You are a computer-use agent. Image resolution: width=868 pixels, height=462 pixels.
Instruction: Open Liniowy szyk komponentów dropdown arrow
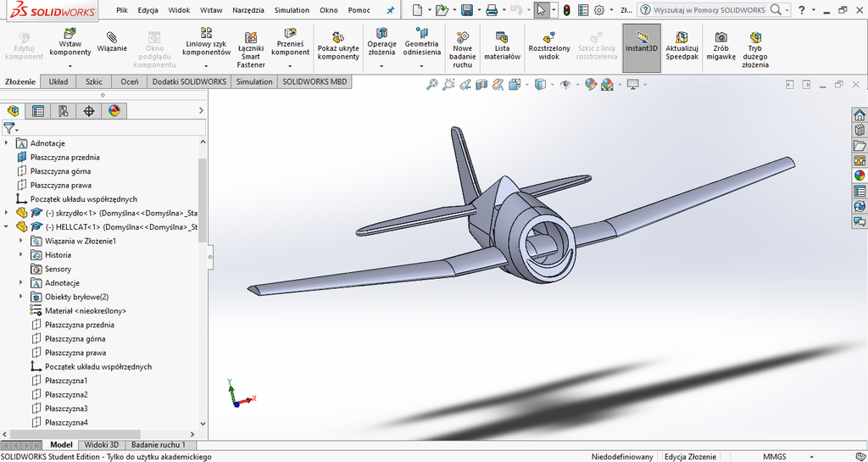206,64
